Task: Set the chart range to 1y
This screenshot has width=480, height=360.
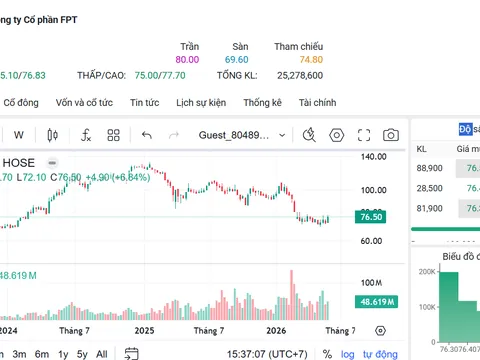Action: (x=63, y=354)
